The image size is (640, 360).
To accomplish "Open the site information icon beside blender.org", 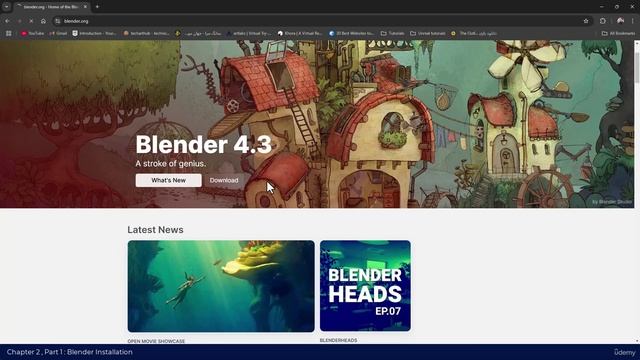I will pos(58,21).
